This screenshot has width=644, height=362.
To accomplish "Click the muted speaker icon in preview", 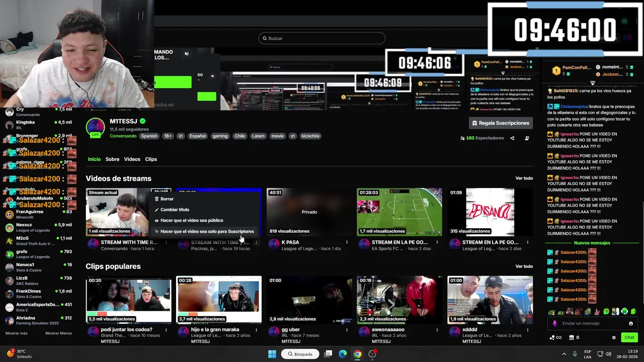I will (x=187, y=54).
